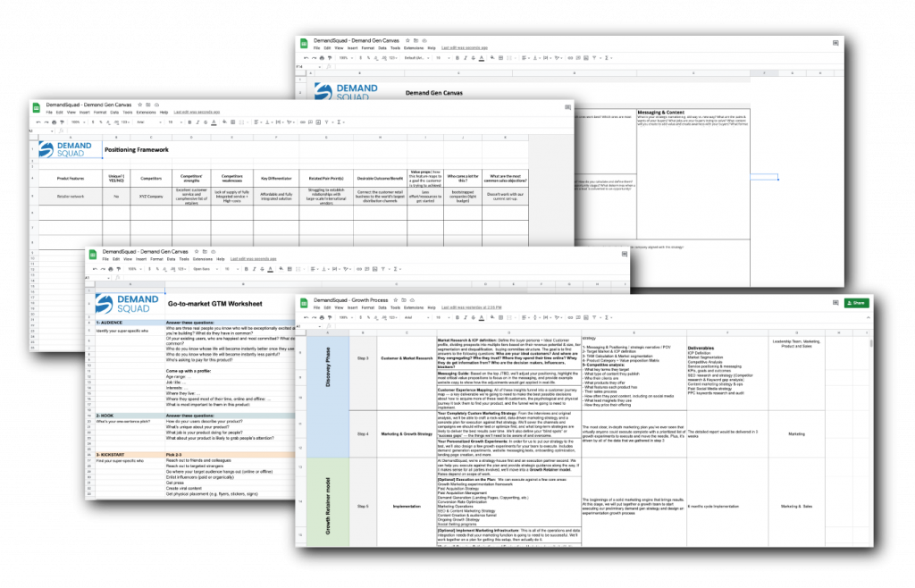Open 'Open Sans' font dropdown in GTM Worksheet window
This screenshot has width=915, height=588.
(x=206, y=269)
